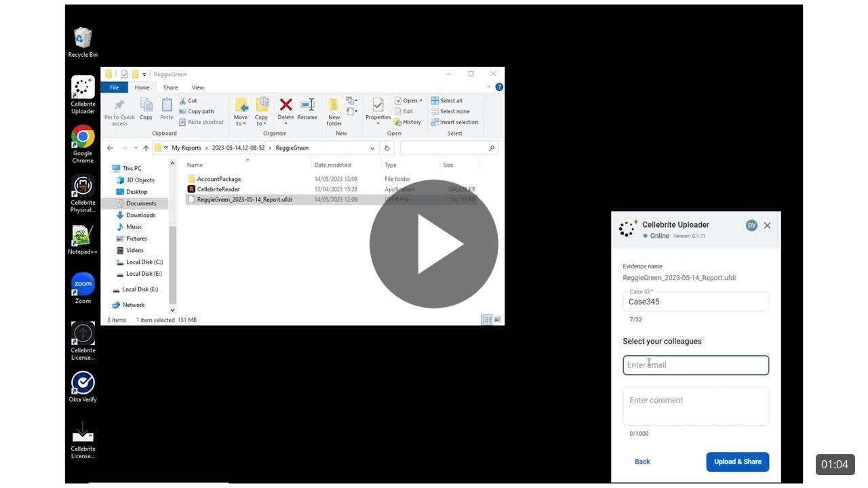The image size is (868, 488).
Task: Click Invert selection in the ribbon
Action: pyautogui.click(x=454, y=123)
